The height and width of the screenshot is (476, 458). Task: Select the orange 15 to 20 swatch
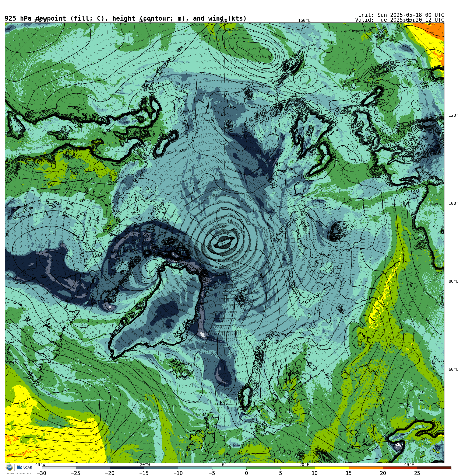point(366,468)
